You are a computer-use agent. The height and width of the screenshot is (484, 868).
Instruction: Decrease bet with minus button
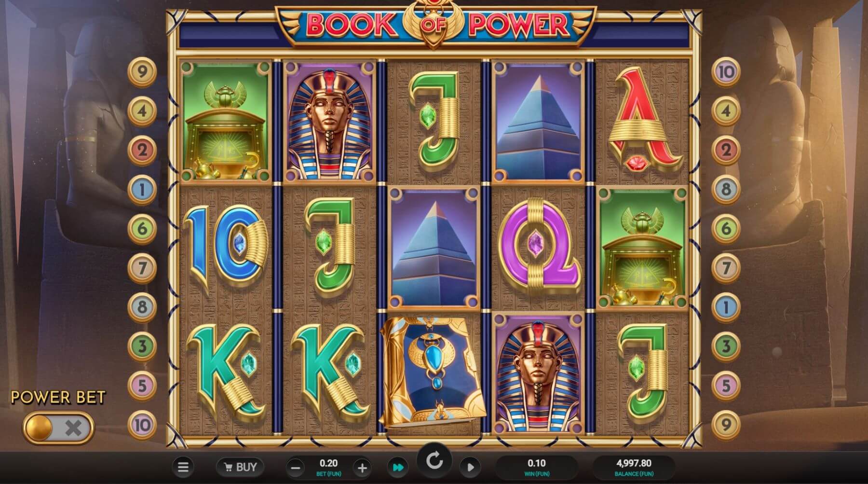296,468
